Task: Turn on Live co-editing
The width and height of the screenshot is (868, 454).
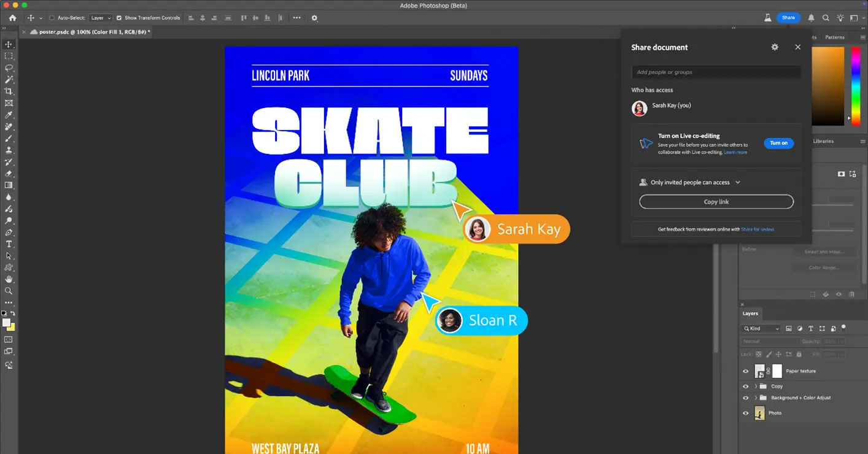Action: (x=778, y=143)
